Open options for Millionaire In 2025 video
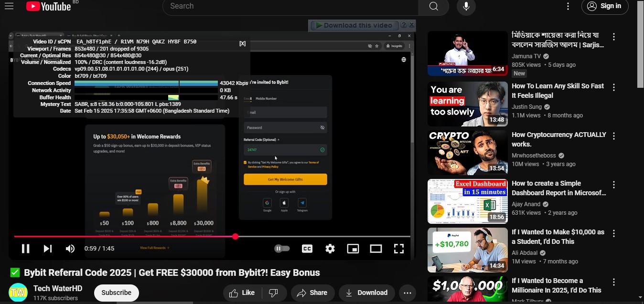The width and height of the screenshot is (644, 304). [614, 282]
